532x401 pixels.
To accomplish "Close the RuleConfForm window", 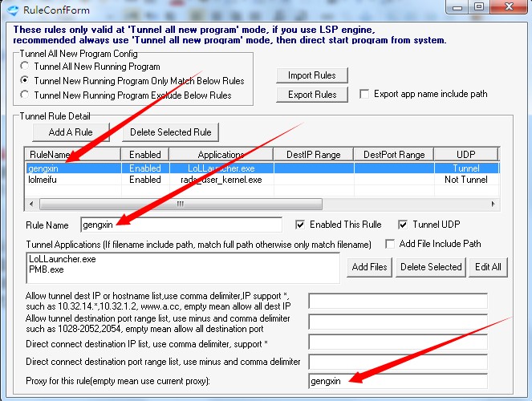I will pyautogui.click(x=509, y=6).
